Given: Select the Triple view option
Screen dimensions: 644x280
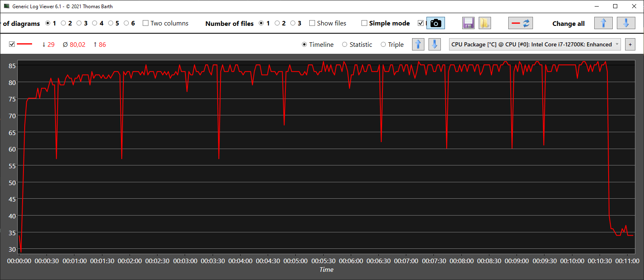Looking at the screenshot, I should (x=383, y=44).
